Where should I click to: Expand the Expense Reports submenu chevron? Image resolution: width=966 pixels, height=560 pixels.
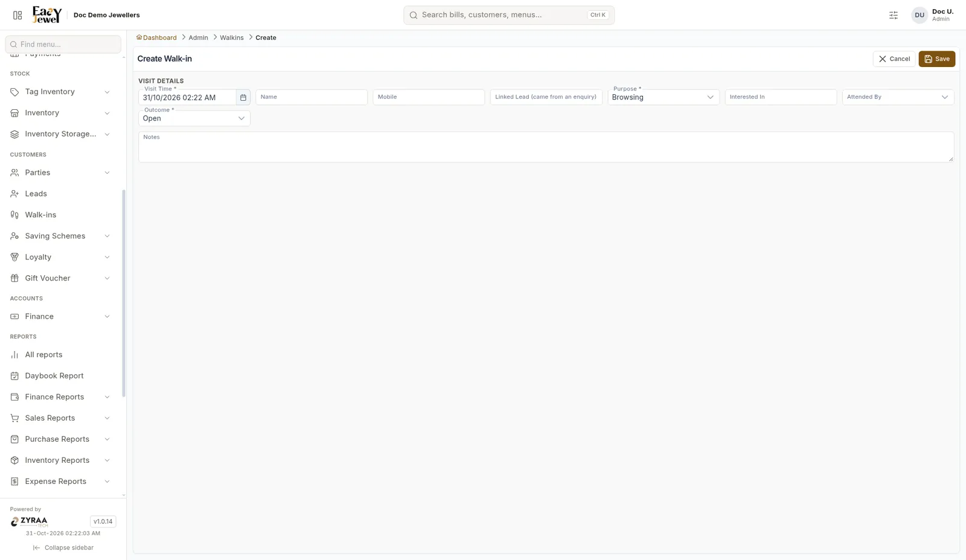pos(107,482)
